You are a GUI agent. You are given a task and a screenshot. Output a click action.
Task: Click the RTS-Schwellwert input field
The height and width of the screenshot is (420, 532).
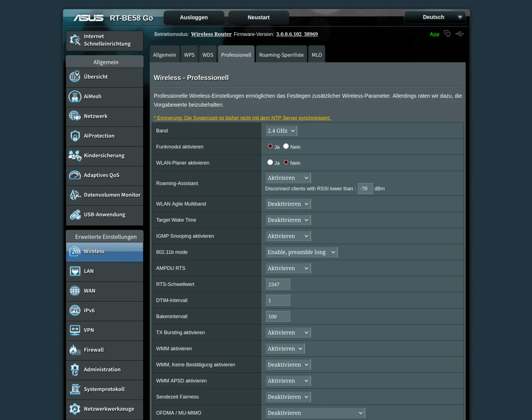point(278,284)
